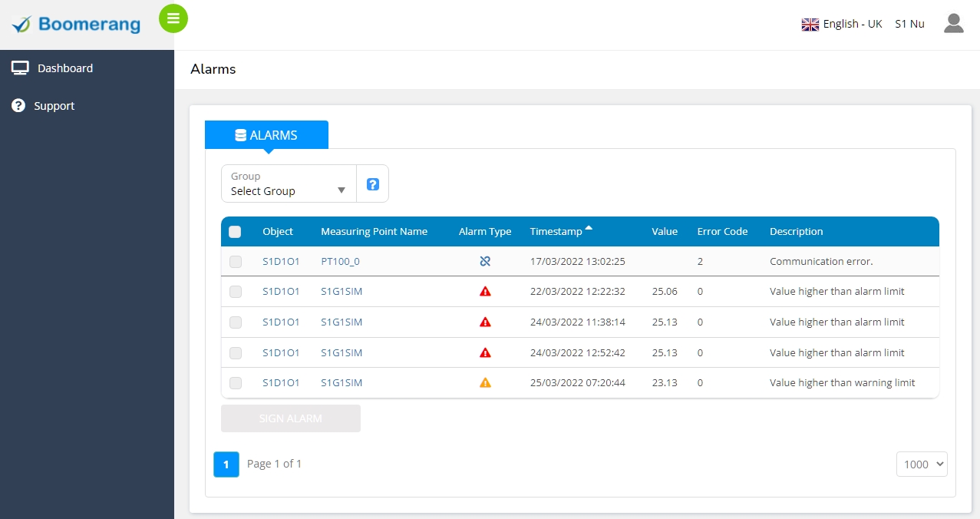The width and height of the screenshot is (980, 519).
Task: Go to page 1 in pagination
Action: (x=226, y=464)
